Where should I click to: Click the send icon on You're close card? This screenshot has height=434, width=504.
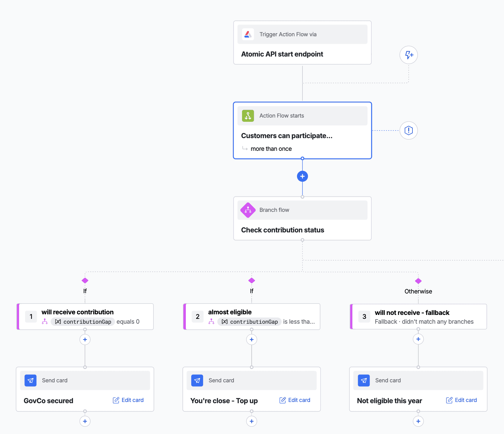(x=197, y=381)
